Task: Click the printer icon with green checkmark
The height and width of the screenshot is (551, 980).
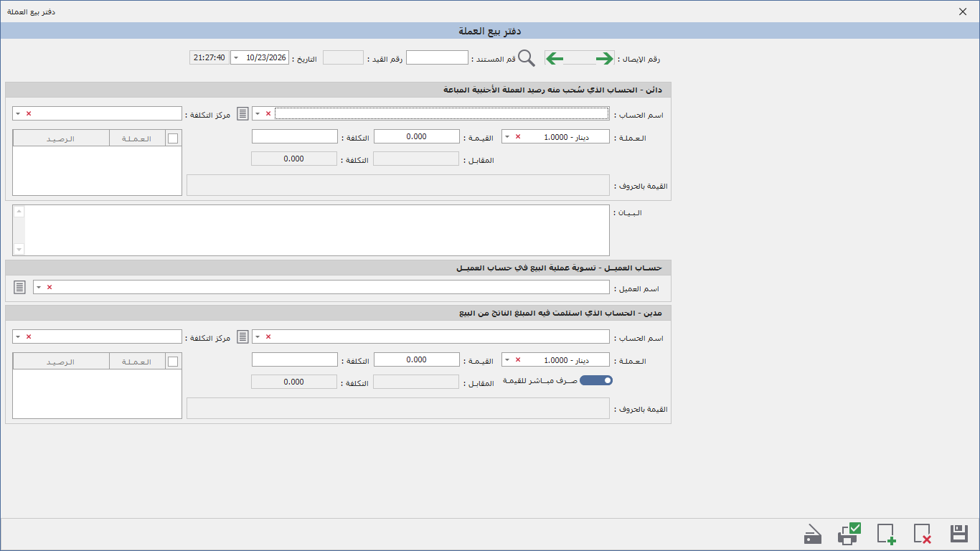Action: tap(849, 533)
